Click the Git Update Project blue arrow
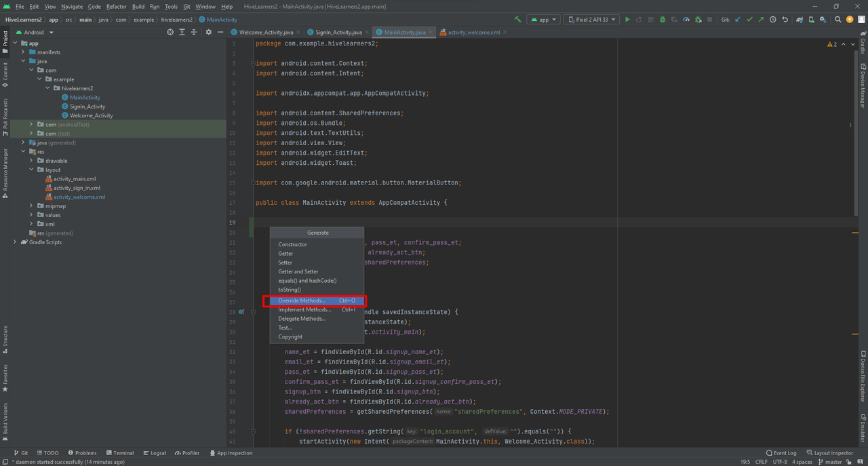 point(738,20)
